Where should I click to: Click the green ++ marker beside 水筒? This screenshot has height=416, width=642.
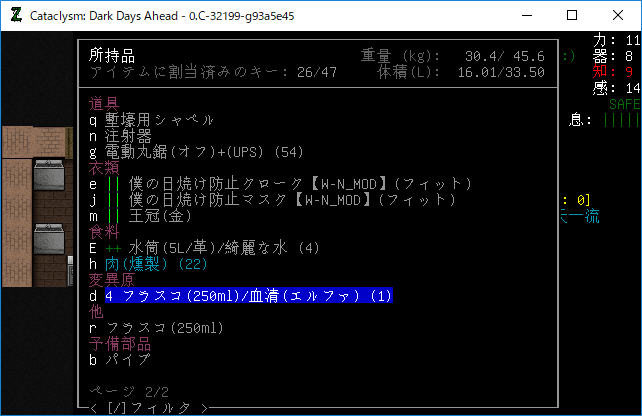point(113,248)
